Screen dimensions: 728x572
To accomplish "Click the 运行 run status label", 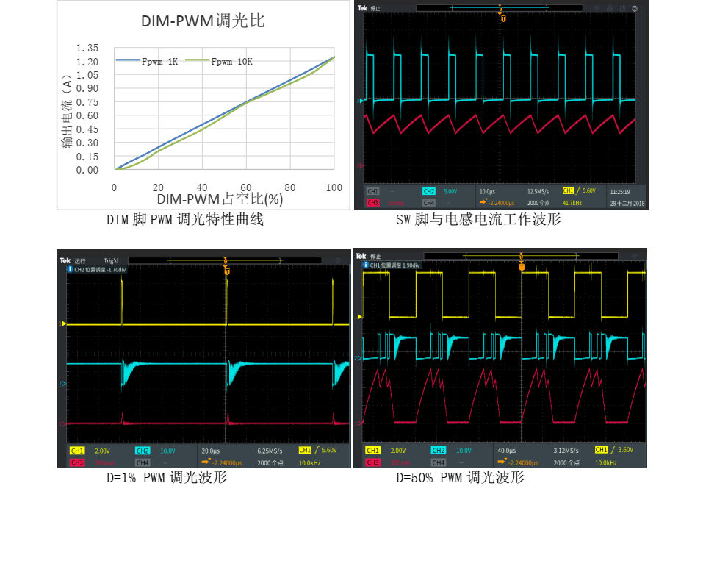I will (x=80, y=260).
